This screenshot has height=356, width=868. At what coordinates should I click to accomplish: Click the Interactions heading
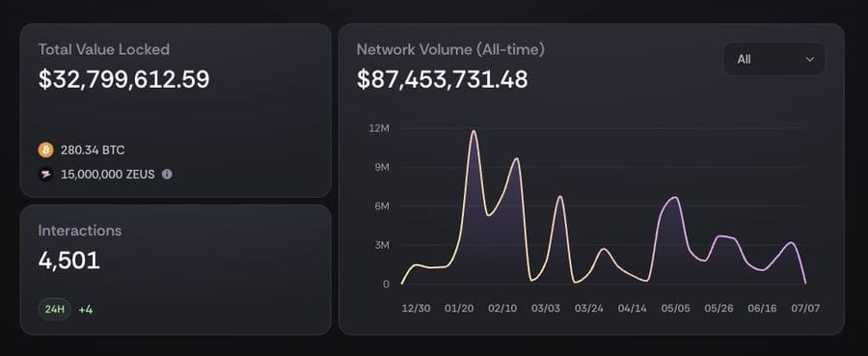coord(80,231)
